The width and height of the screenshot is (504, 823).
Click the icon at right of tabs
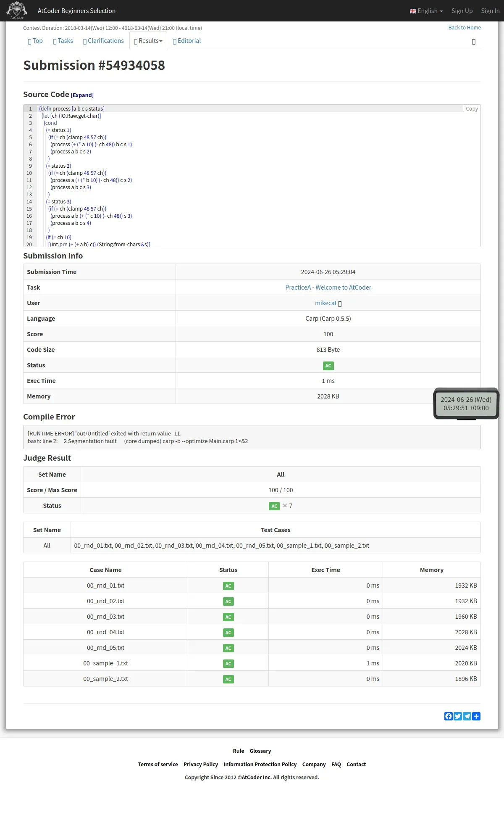click(x=474, y=42)
